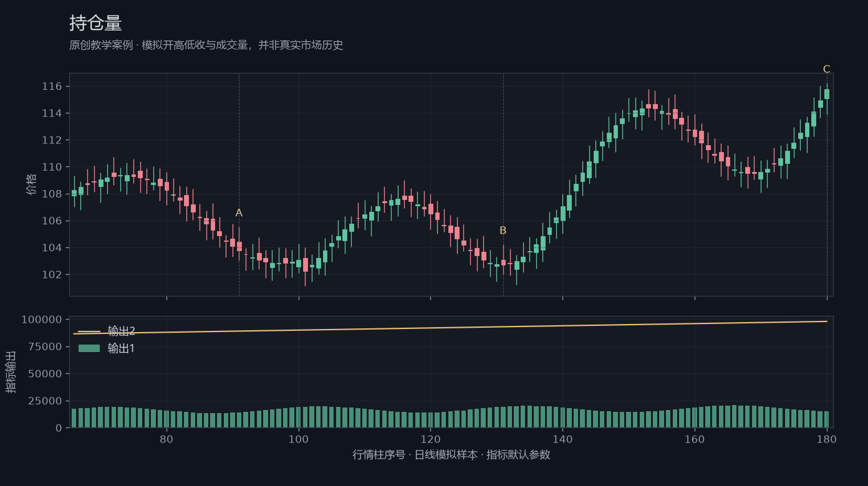Image resolution: width=868 pixels, height=486 pixels.
Task: Click the 价格 y-axis label
Action: pyautogui.click(x=32, y=184)
